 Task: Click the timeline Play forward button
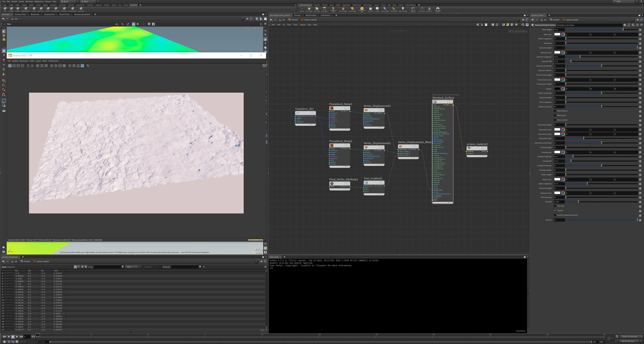(x=17, y=336)
